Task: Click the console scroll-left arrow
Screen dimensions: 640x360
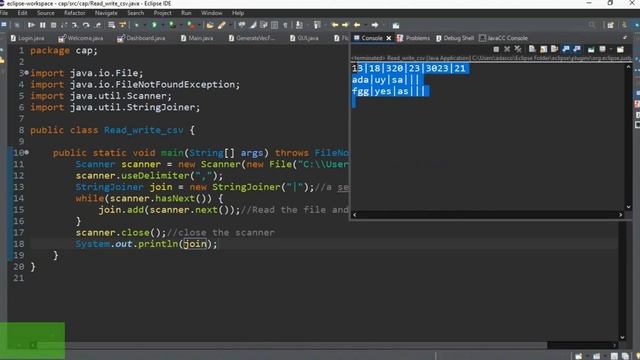Action: click(354, 215)
